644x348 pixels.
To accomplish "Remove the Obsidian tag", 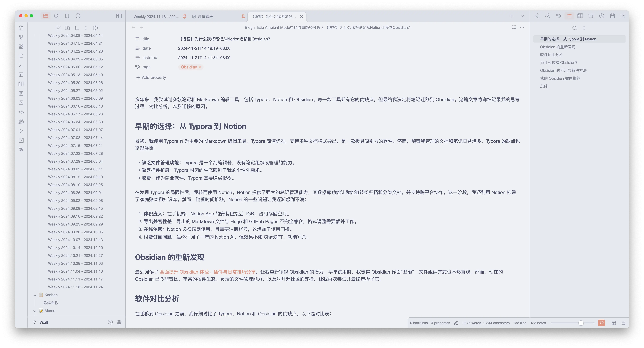I will click(200, 67).
